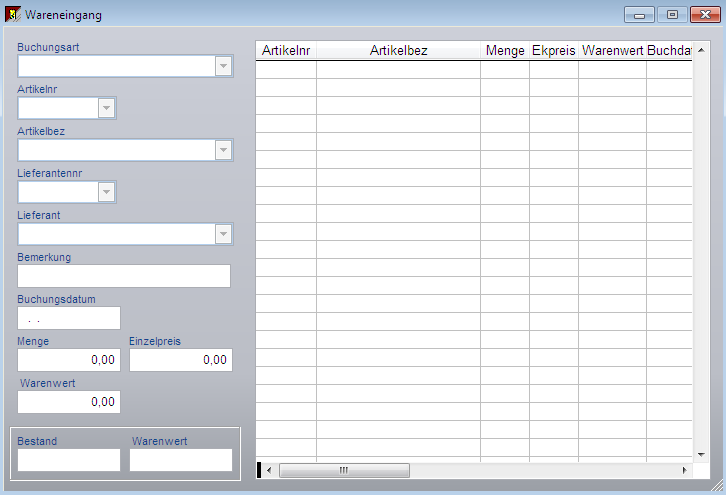Viewport: 726px width, 495px height.
Task: Click the Artikelbez combo box text area
Action: pos(117,150)
